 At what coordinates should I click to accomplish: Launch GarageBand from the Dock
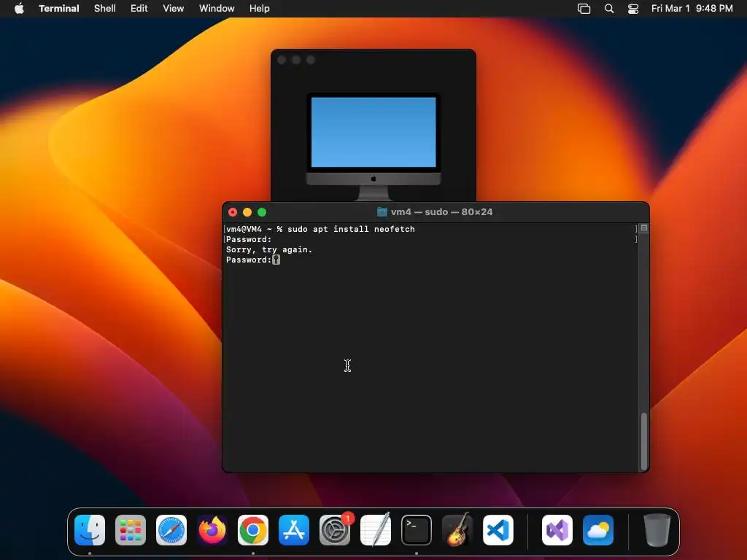click(x=457, y=529)
